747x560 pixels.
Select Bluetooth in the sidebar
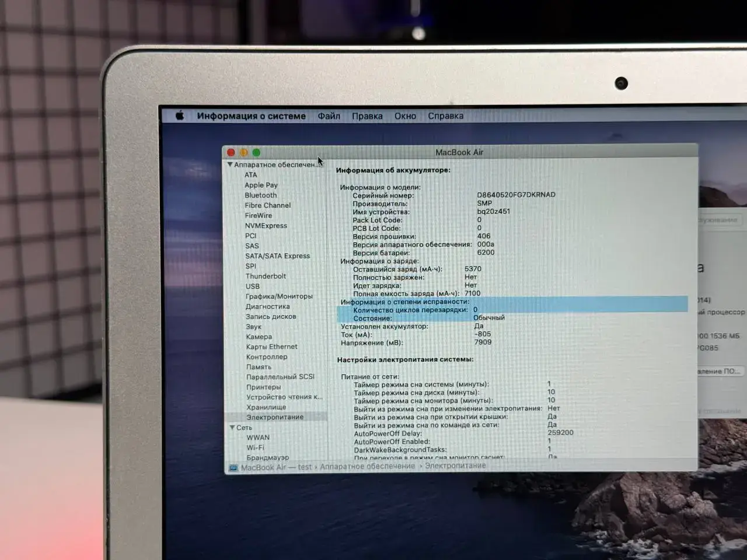click(261, 195)
